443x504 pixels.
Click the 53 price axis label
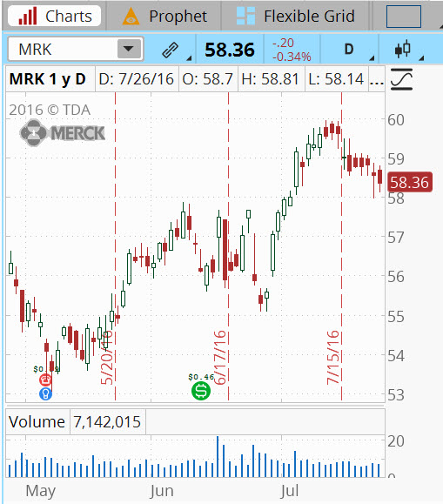click(x=395, y=394)
